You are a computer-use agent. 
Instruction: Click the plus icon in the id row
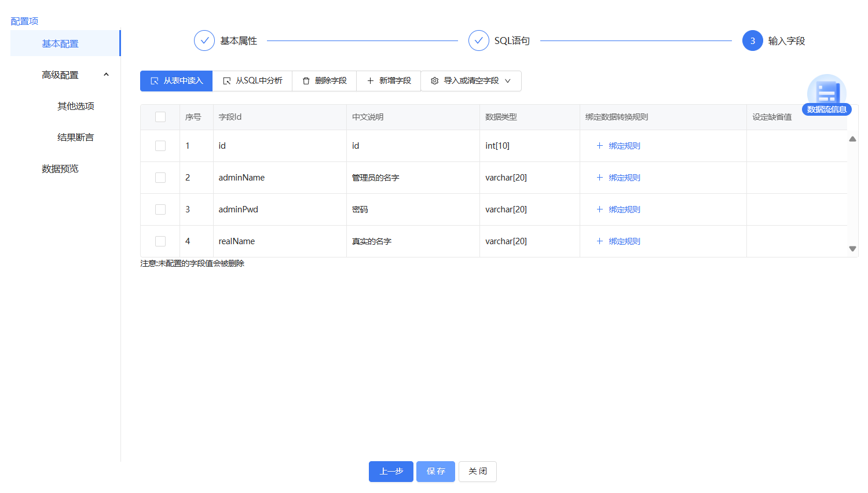[600, 146]
